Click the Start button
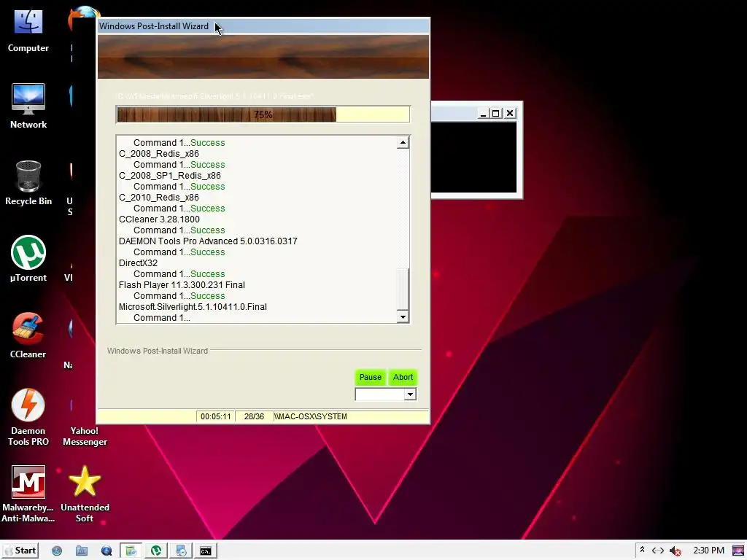 click(x=20, y=551)
